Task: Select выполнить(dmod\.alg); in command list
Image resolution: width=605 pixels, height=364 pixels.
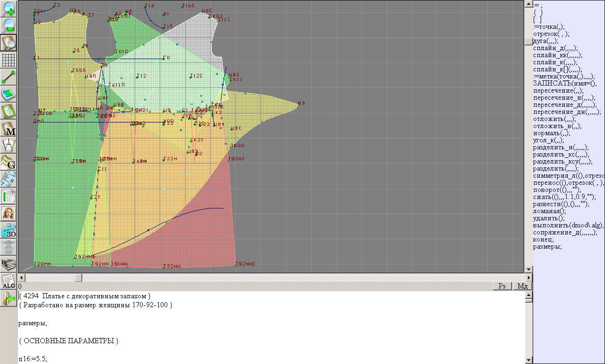Action: tap(568, 225)
